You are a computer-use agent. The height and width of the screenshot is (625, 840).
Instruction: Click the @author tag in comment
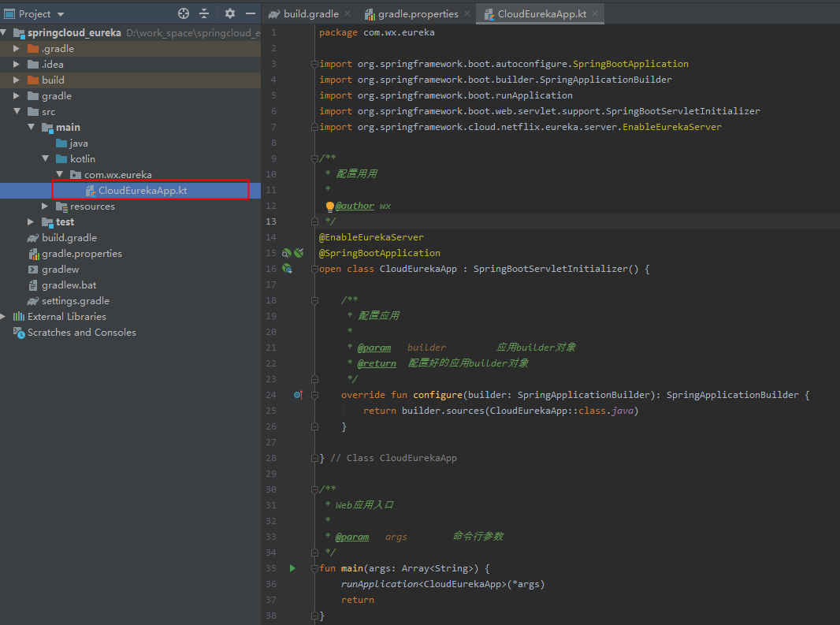[x=355, y=206]
